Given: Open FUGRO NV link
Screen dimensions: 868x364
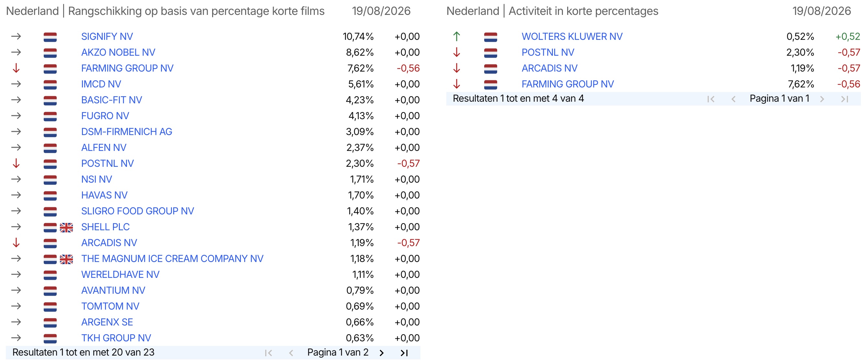Looking at the screenshot, I should point(105,116).
